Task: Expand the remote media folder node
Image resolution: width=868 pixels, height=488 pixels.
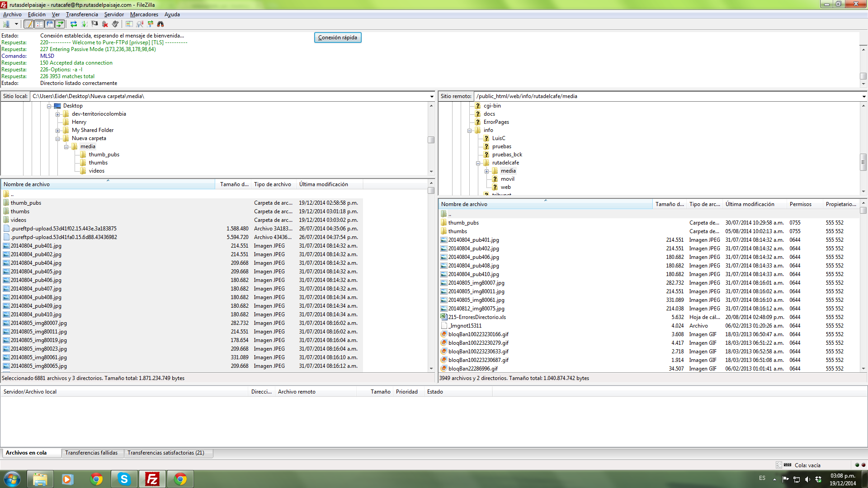Action: (486, 171)
